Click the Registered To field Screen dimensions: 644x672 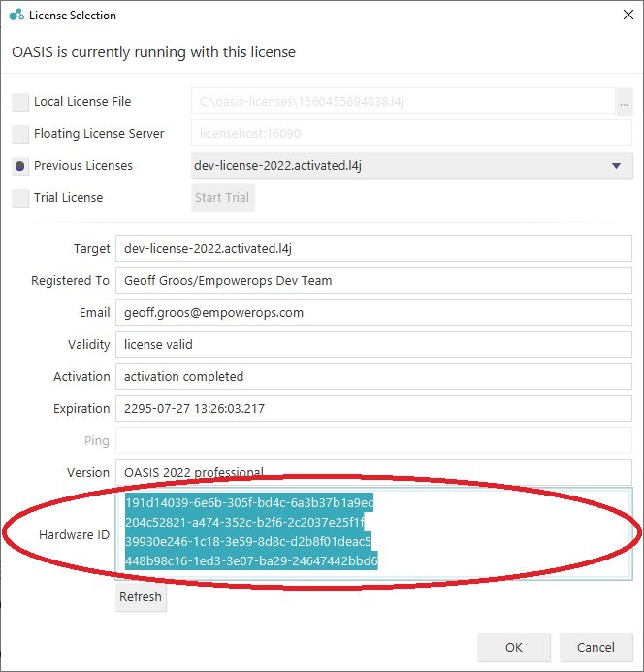[373, 280]
